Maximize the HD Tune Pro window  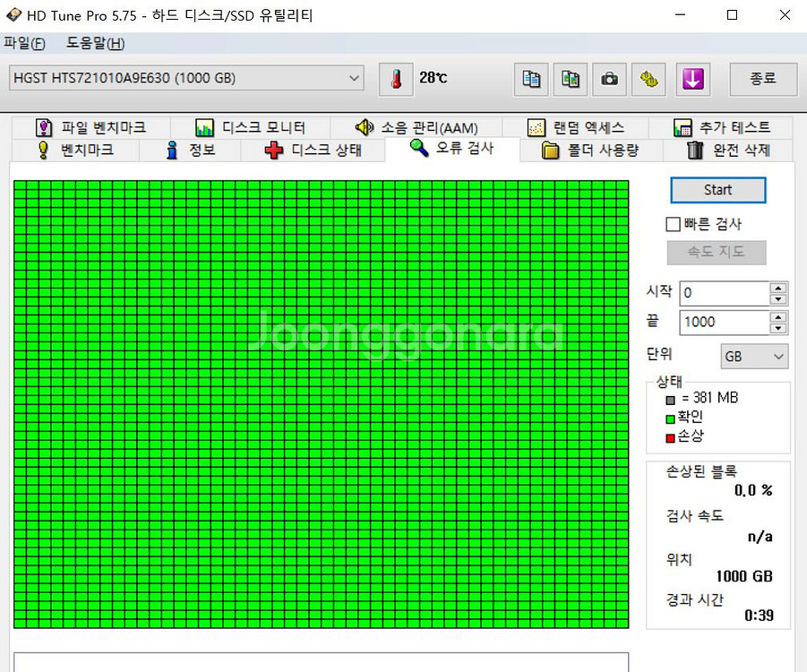pos(732,15)
